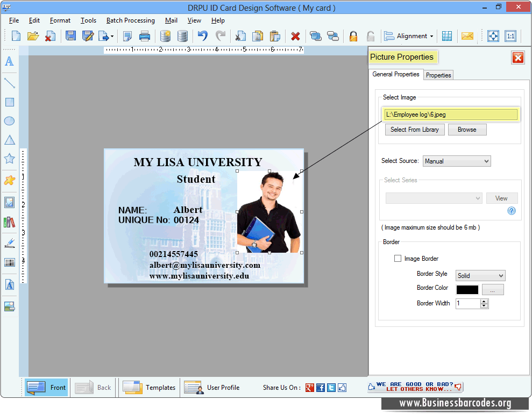Open an existing card file
The image size is (532, 414).
click(x=33, y=36)
